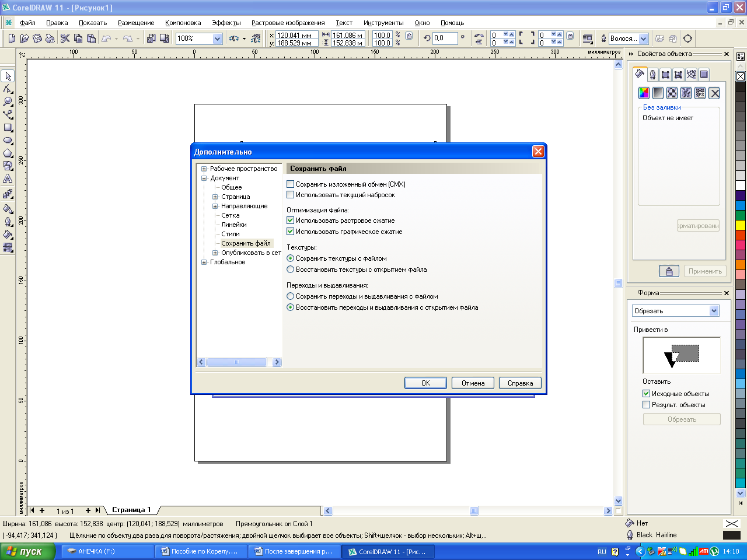Click the white swatch in color palette

point(741,186)
